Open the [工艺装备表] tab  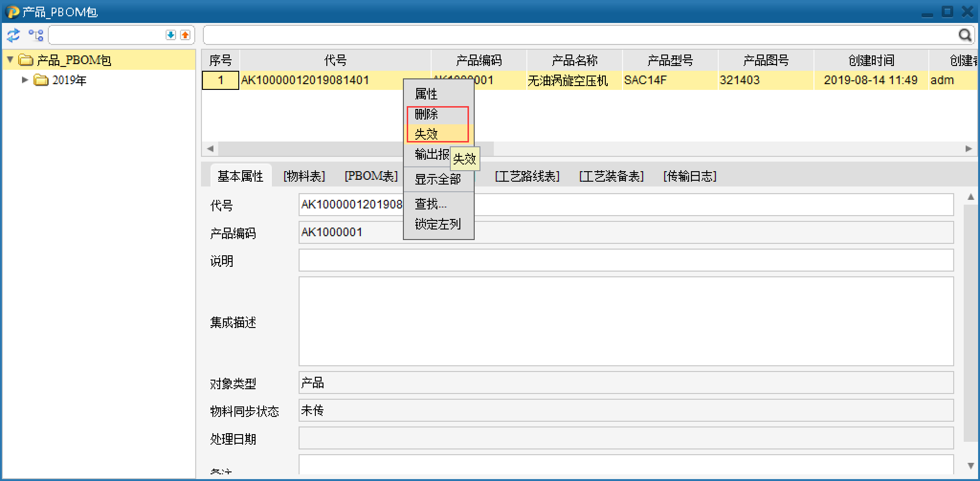point(612,176)
